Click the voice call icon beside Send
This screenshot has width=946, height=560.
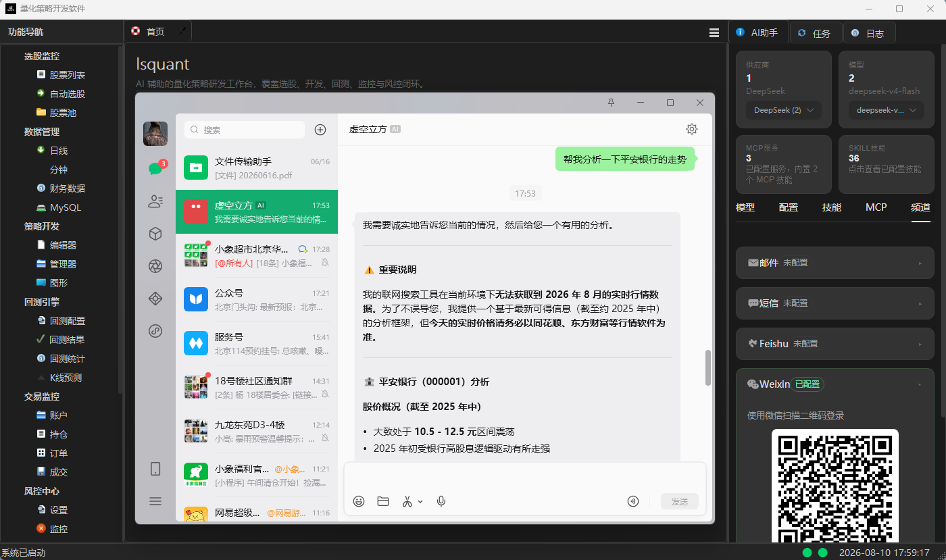pos(633,501)
